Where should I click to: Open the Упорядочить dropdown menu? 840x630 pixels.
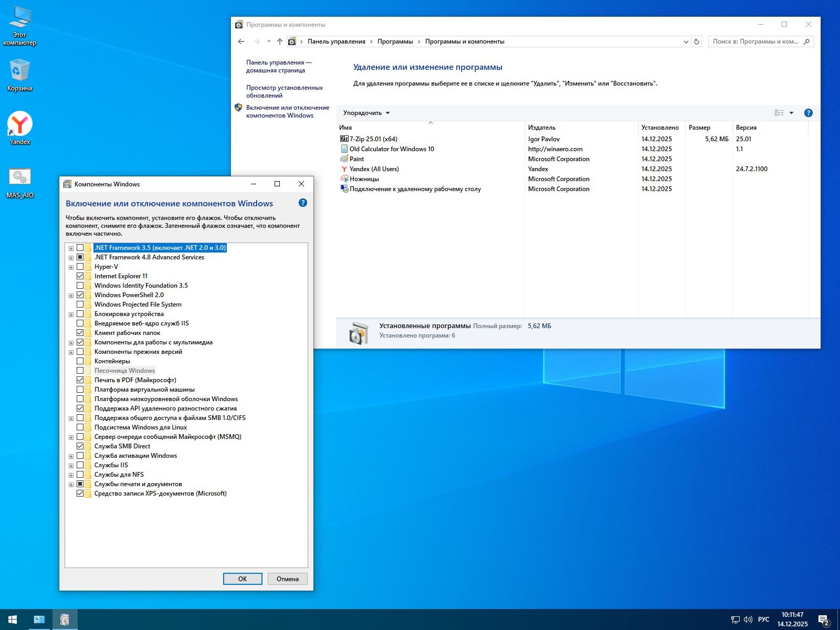pos(366,113)
